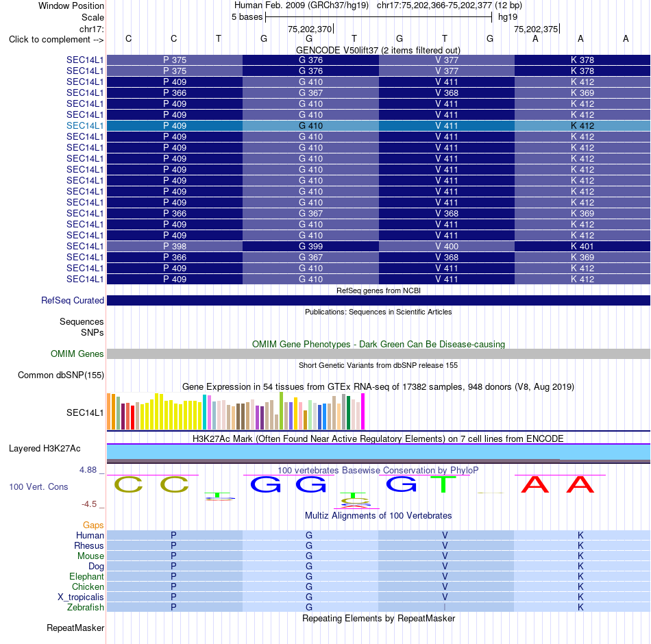651x644 pixels.
Task: Click the large green T in PhyloP logo
Action: click(443, 484)
